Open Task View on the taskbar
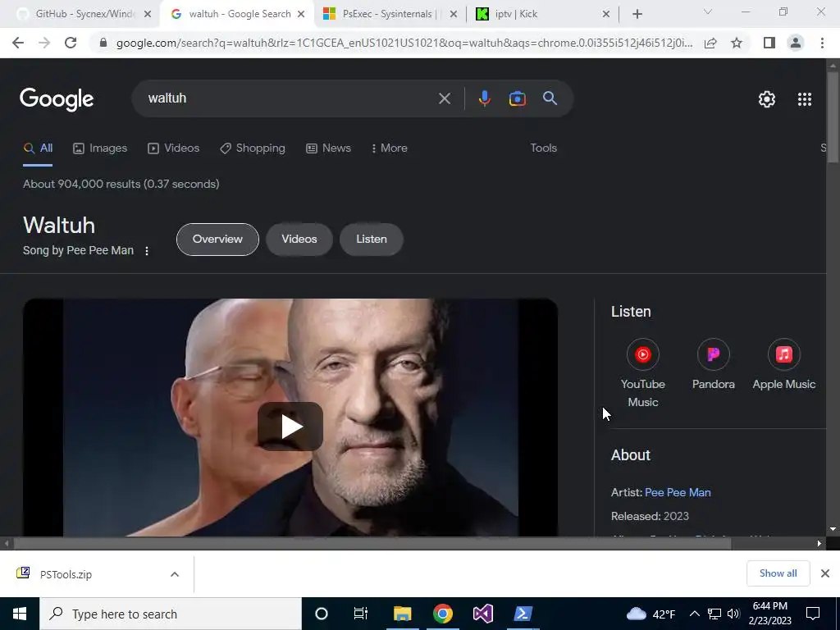840x630 pixels. tap(361, 614)
